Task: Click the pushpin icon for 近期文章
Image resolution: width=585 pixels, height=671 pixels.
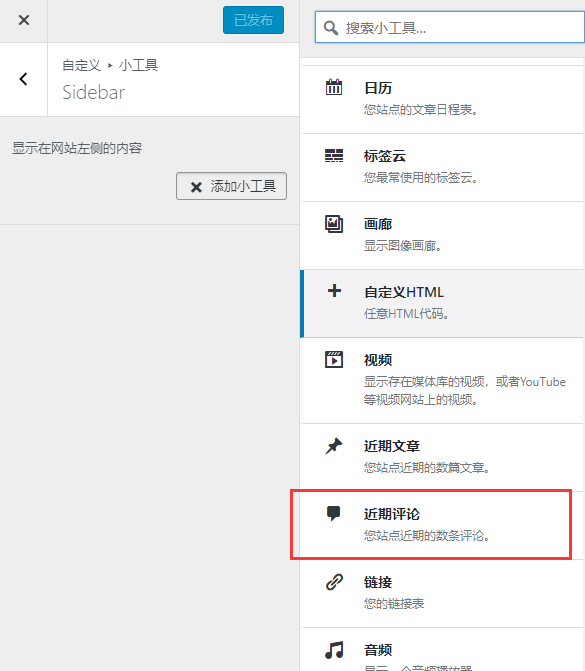Action: pyautogui.click(x=334, y=446)
